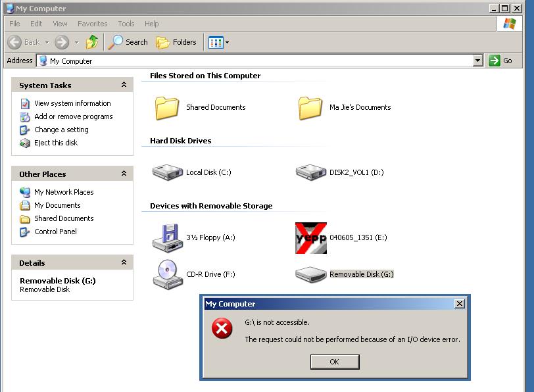Image resolution: width=534 pixels, height=392 pixels.
Task: Collapse the Details panel
Action: (124, 262)
